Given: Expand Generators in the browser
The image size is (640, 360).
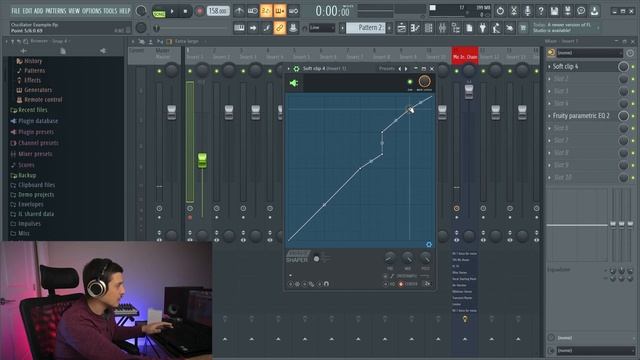Looking at the screenshot, I should [x=38, y=90].
